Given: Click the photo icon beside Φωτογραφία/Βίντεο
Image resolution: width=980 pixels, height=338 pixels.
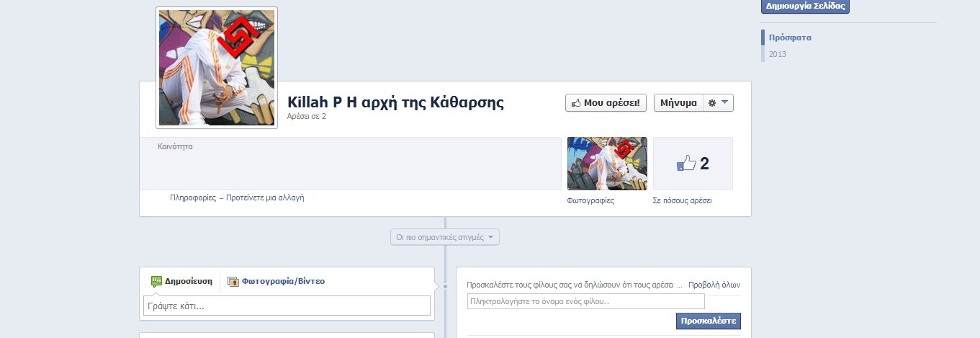Looking at the screenshot, I should point(233,282).
